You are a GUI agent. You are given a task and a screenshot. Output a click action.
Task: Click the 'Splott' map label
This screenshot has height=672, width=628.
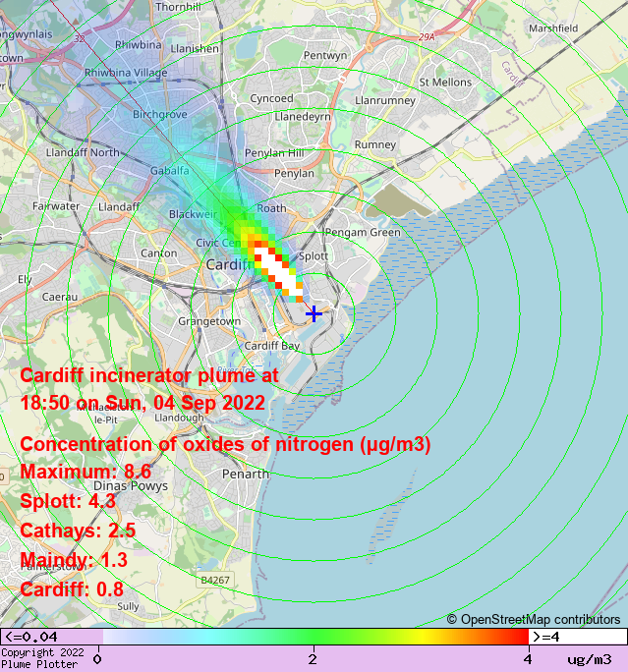314,256
